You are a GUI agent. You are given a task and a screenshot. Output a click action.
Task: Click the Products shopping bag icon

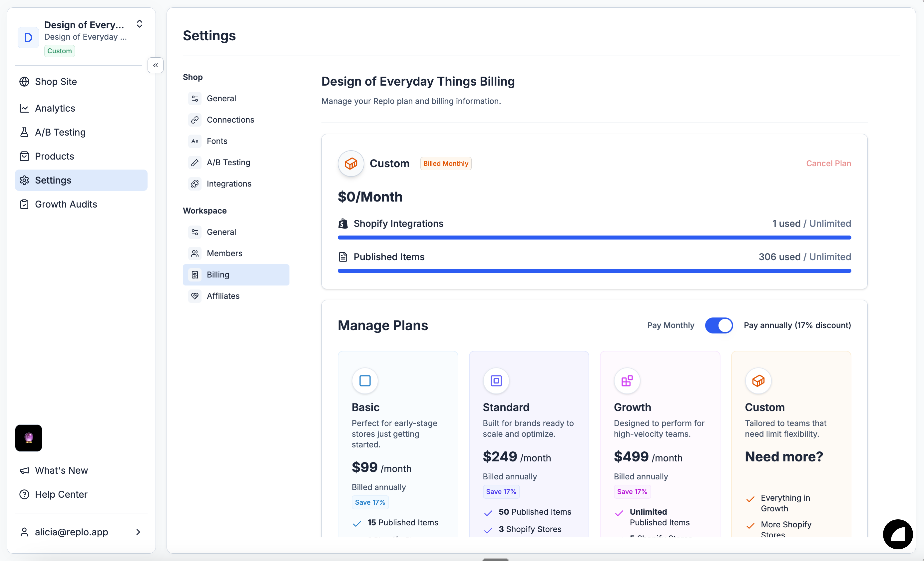click(x=24, y=156)
